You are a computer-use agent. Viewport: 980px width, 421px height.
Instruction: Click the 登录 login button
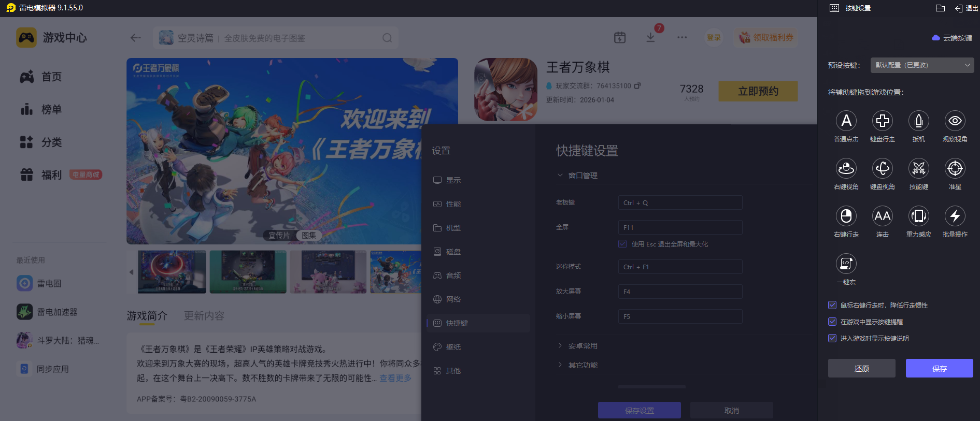714,37
